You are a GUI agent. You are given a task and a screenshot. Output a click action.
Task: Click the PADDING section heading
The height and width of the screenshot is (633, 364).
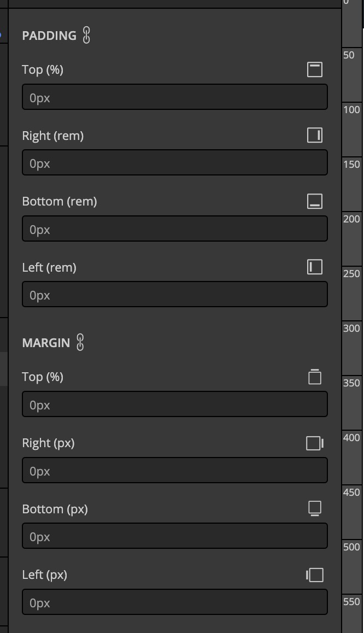[x=49, y=36]
